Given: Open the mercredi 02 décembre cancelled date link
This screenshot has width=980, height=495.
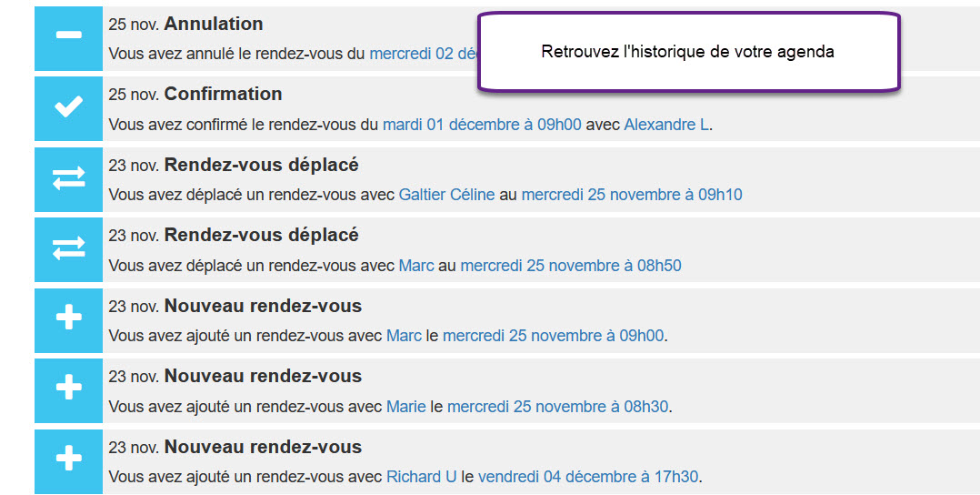Looking at the screenshot, I should tap(424, 54).
